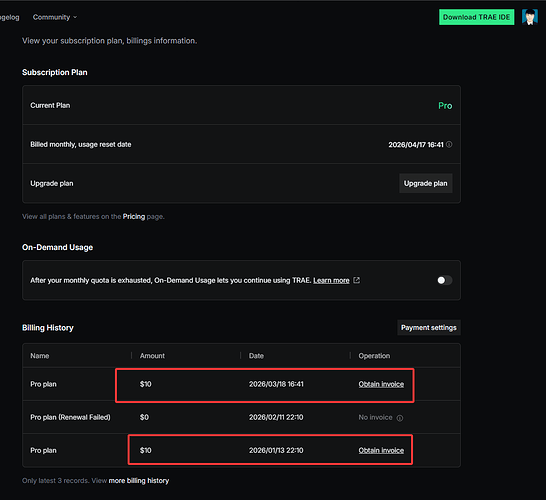Enable the On-Demand Usage toggle

445,280
